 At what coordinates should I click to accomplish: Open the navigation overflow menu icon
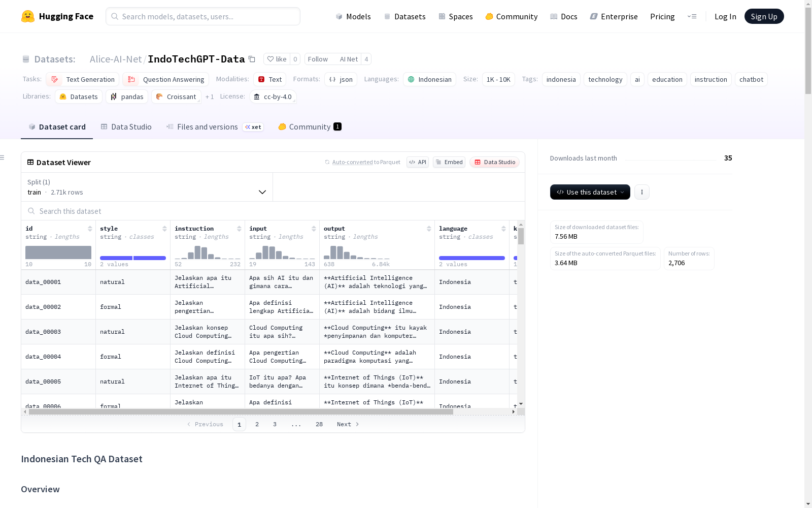pos(692,16)
